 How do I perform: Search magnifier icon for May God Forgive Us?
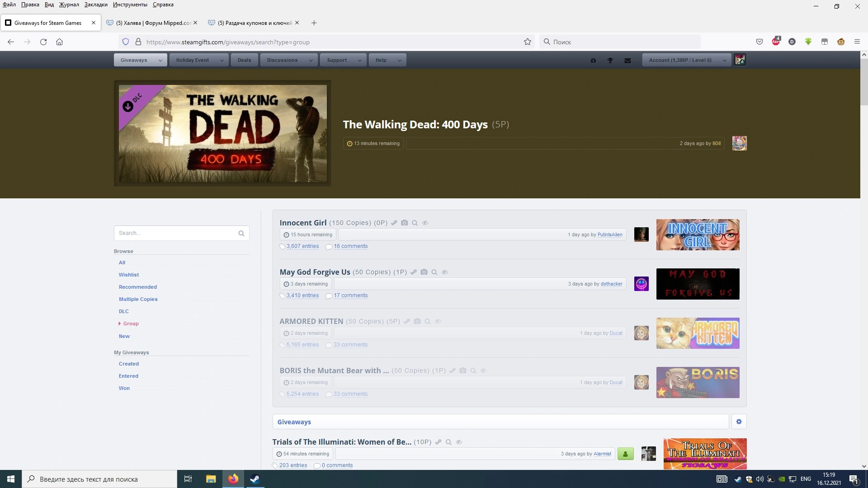434,272
